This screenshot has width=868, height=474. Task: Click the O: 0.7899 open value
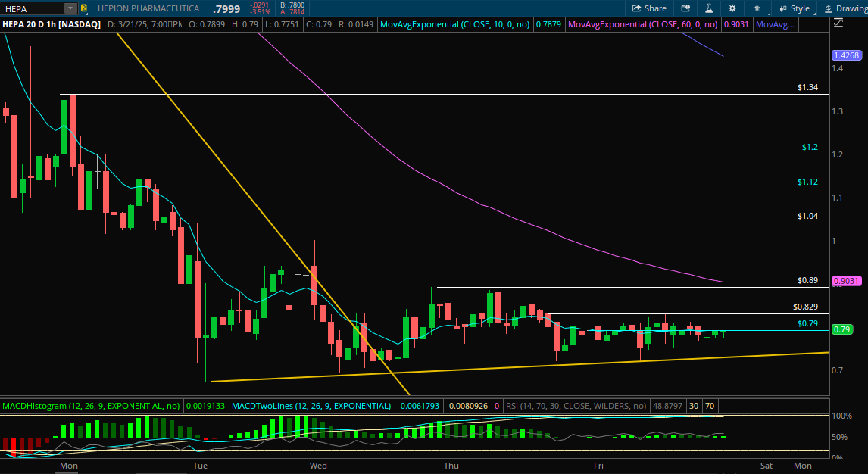click(x=207, y=24)
